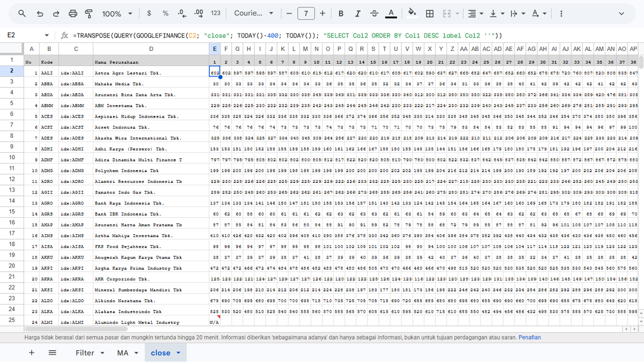This screenshot has width=644, height=362.
Task: Open the vertical align dropdown
Action: click(496, 13)
